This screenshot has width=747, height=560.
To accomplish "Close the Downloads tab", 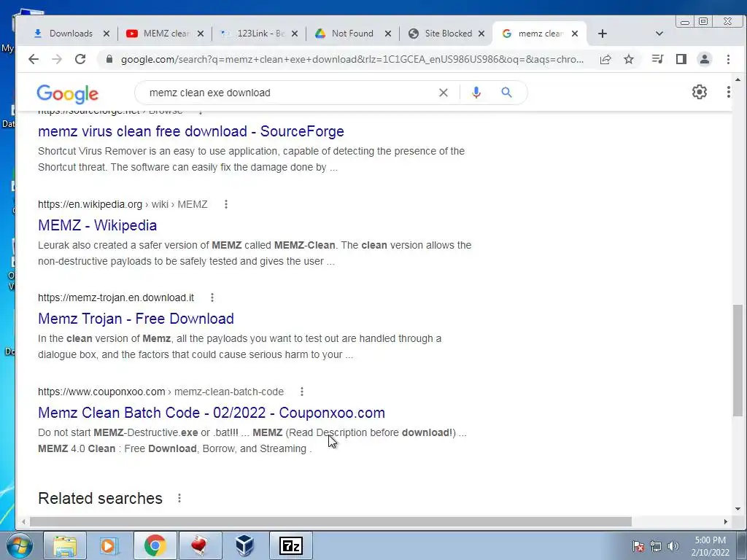I will [107, 34].
